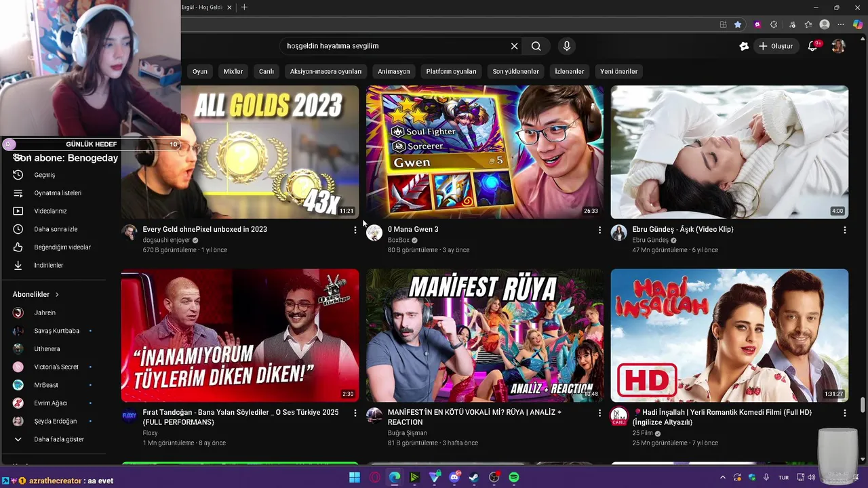The image size is (868, 488).
Task: Open the Uthenera subscription channel
Action: coord(47,349)
